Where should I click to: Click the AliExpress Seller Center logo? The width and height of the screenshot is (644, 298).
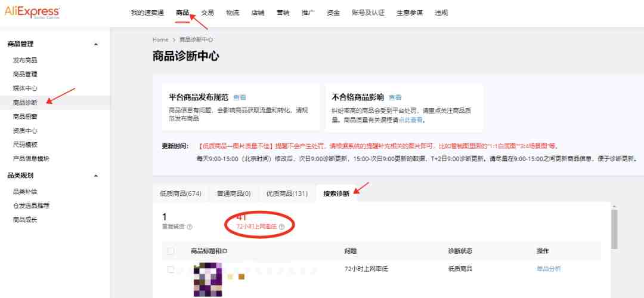(32, 13)
